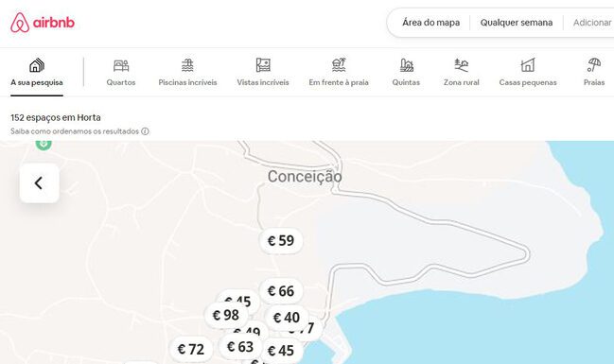Select the Quintas category tab

coord(406,73)
